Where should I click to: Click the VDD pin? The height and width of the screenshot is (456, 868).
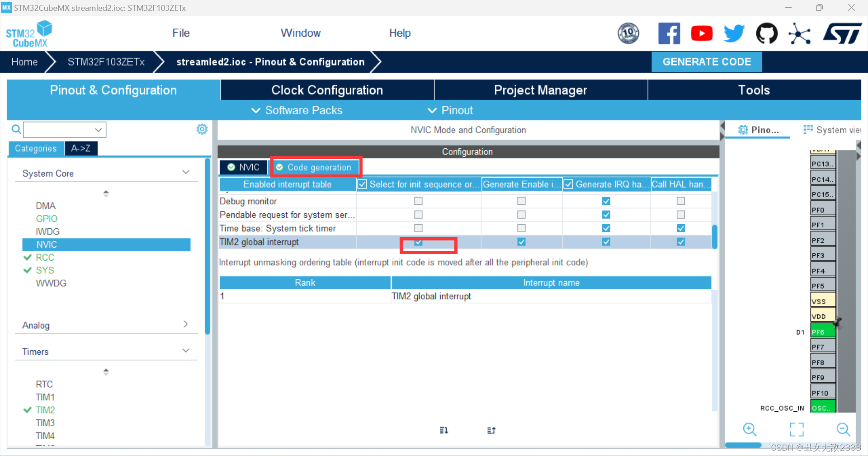click(823, 316)
